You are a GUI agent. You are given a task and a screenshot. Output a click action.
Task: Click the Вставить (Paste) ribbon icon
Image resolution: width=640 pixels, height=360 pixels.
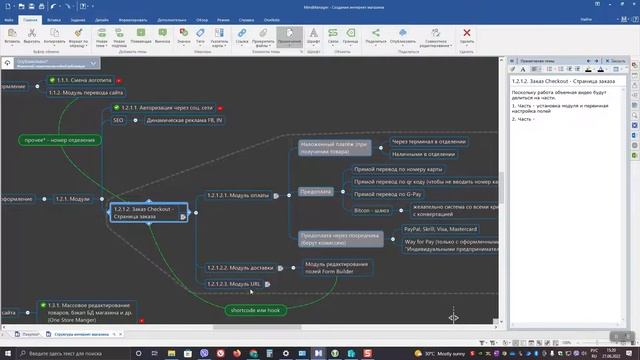pos(12,33)
